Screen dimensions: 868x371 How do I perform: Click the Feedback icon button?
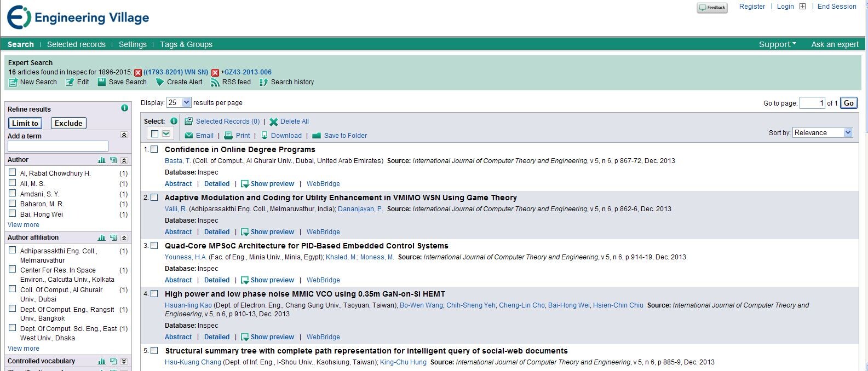[712, 8]
